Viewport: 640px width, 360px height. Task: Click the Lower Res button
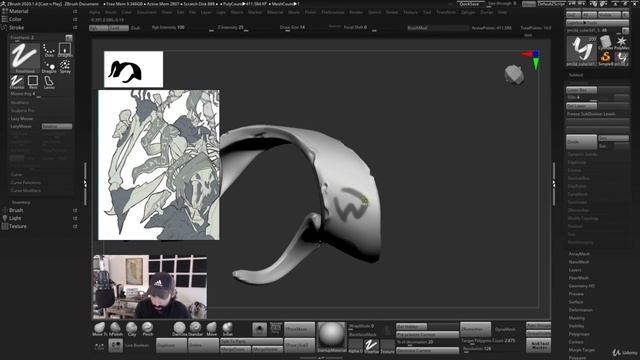click(x=582, y=89)
